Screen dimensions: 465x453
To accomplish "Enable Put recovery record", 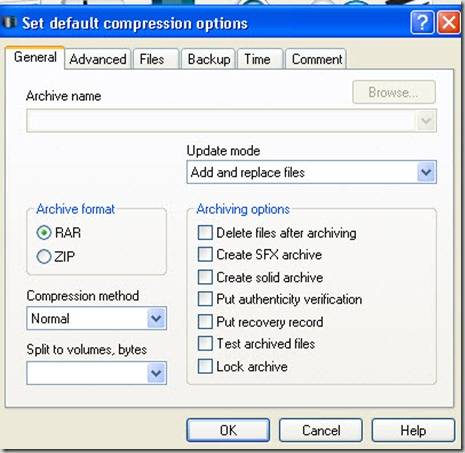I will 205,322.
